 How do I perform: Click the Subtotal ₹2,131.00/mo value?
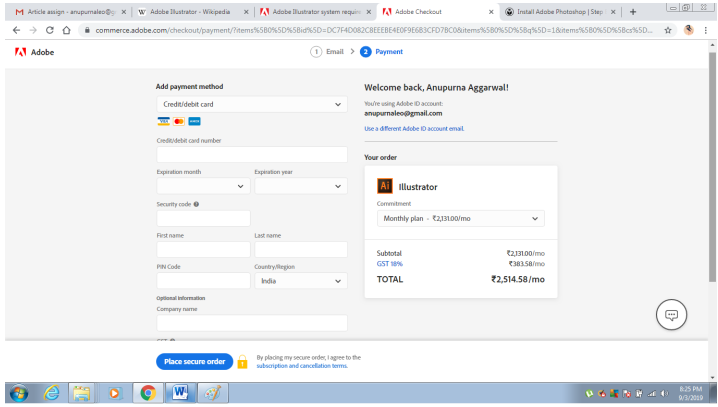pyautogui.click(x=525, y=253)
